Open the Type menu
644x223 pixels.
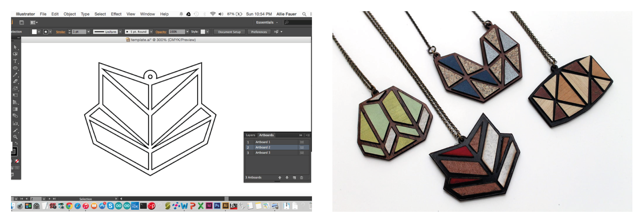tap(85, 14)
